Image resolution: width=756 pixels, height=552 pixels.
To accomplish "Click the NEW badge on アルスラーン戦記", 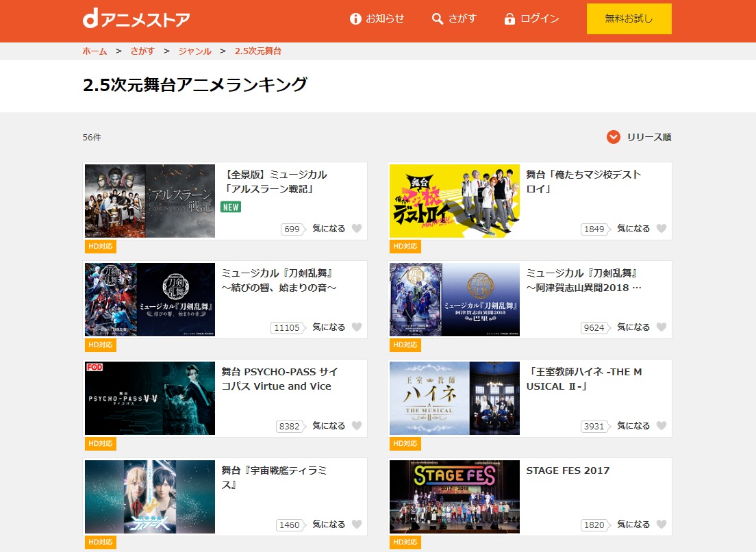I will tap(231, 207).
